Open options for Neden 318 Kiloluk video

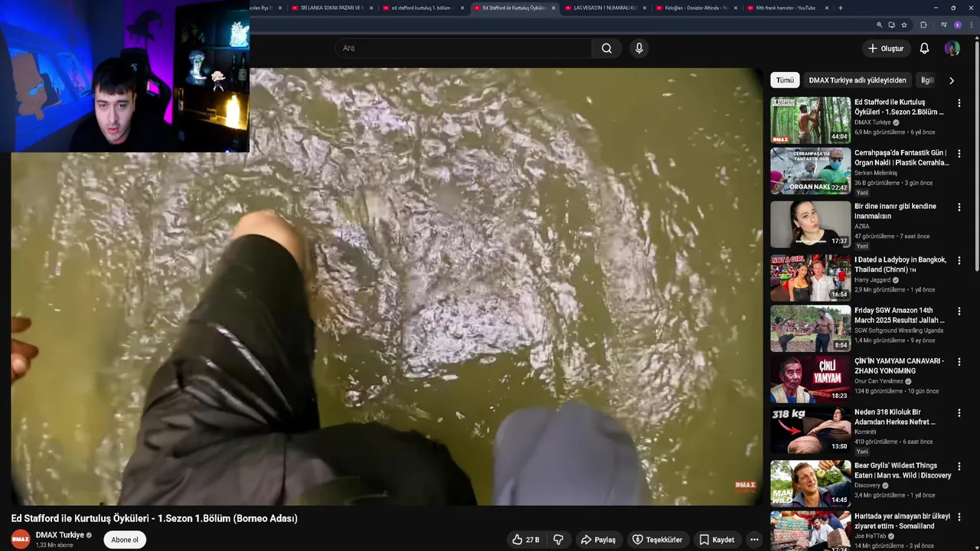click(959, 412)
